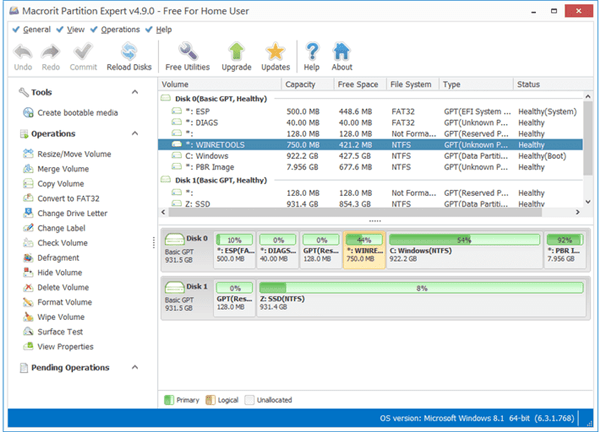Sort by the Volume column header
Screen dimensions: 600x432
pos(220,84)
